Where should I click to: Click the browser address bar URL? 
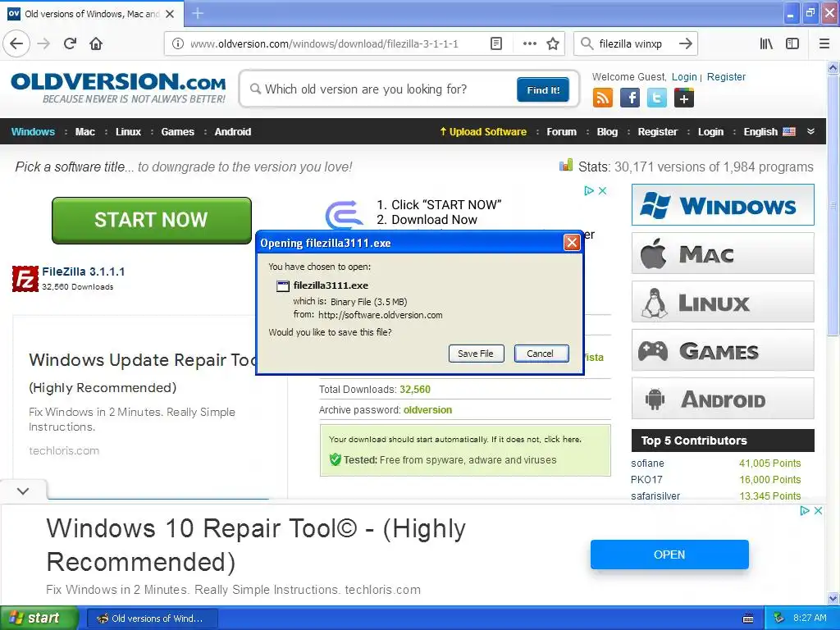(324, 43)
